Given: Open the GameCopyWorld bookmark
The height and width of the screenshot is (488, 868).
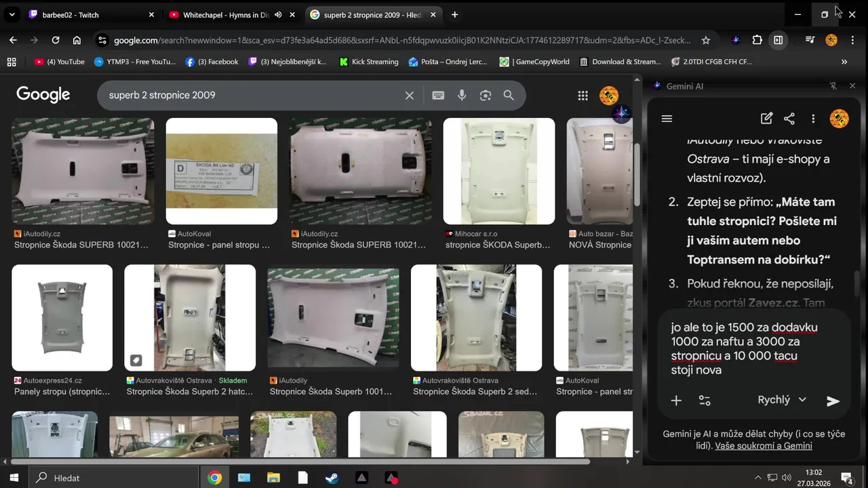Looking at the screenshot, I should click(x=534, y=62).
